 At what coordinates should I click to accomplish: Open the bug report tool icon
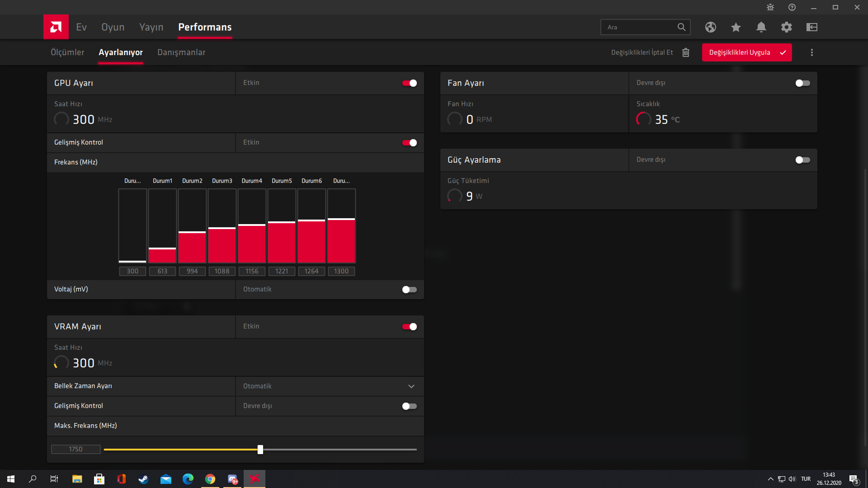770,7
